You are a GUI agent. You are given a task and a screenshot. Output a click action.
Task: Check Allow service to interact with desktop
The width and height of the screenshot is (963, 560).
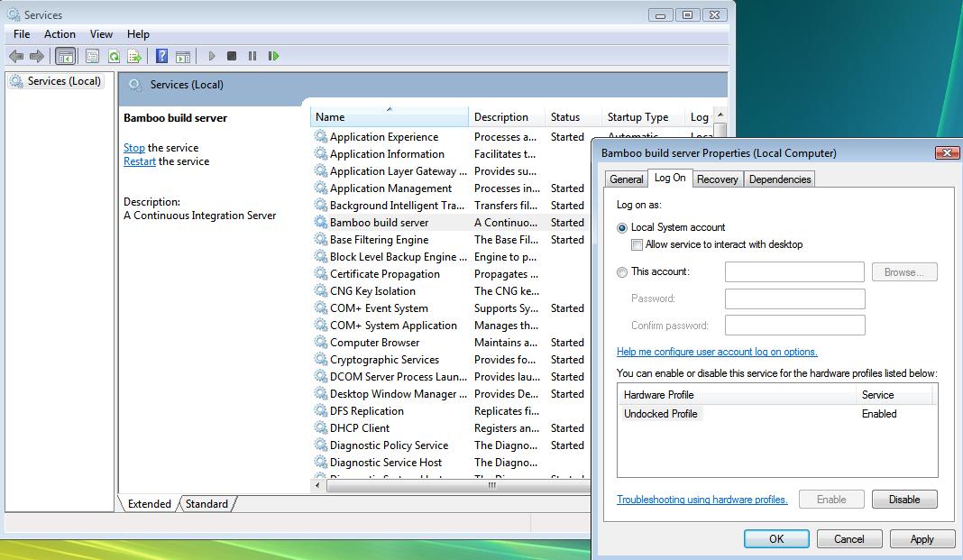point(637,245)
